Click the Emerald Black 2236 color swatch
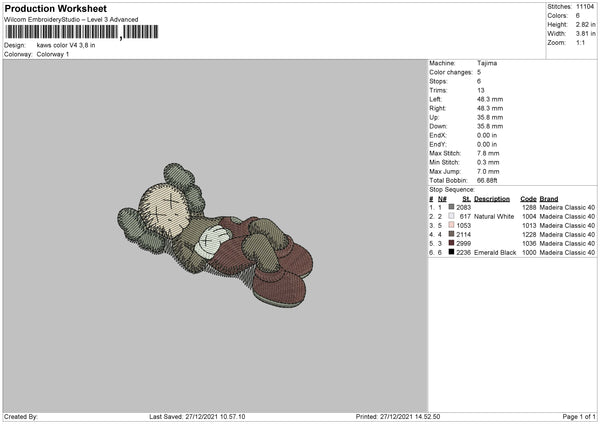 (451, 252)
